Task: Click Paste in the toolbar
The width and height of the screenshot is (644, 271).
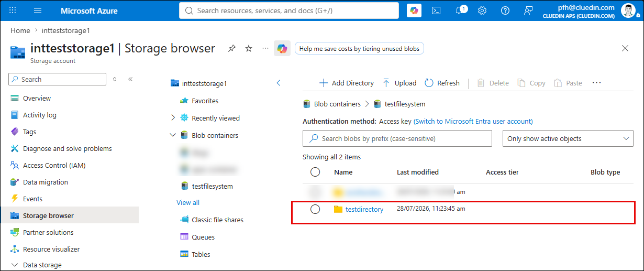Action: click(x=568, y=83)
